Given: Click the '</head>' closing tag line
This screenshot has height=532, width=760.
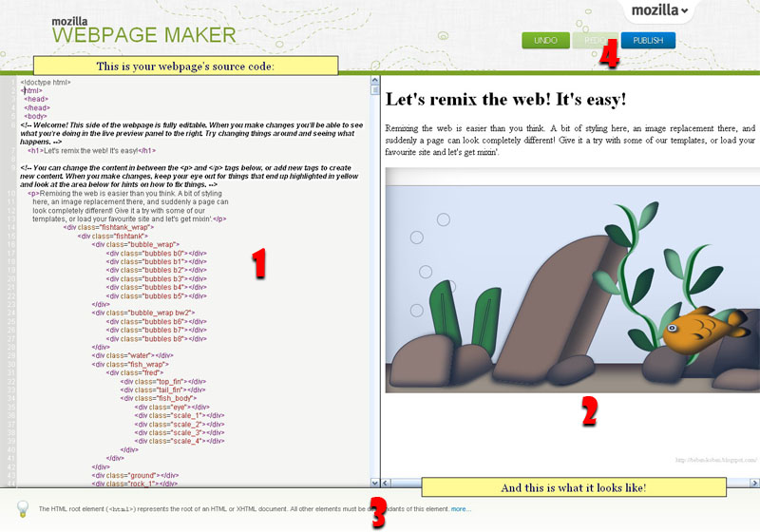Looking at the screenshot, I should (x=37, y=108).
